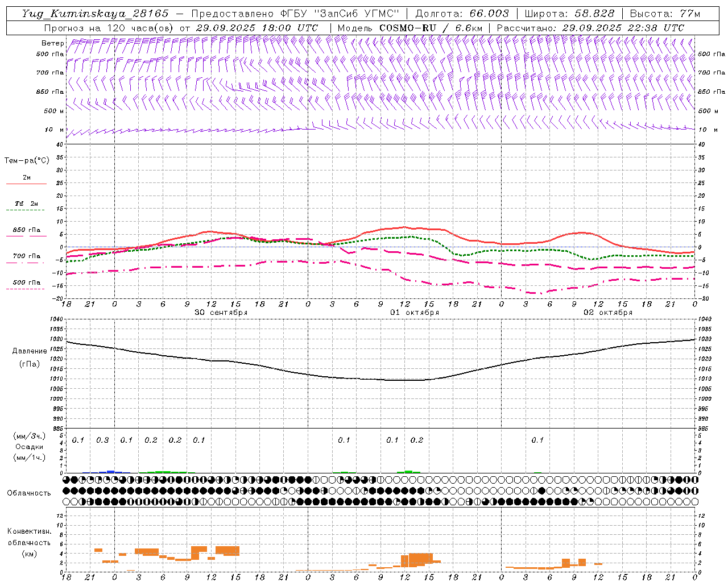Click the latitude value "Широта: 58.828"
728x582 pixels.
(569, 14)
